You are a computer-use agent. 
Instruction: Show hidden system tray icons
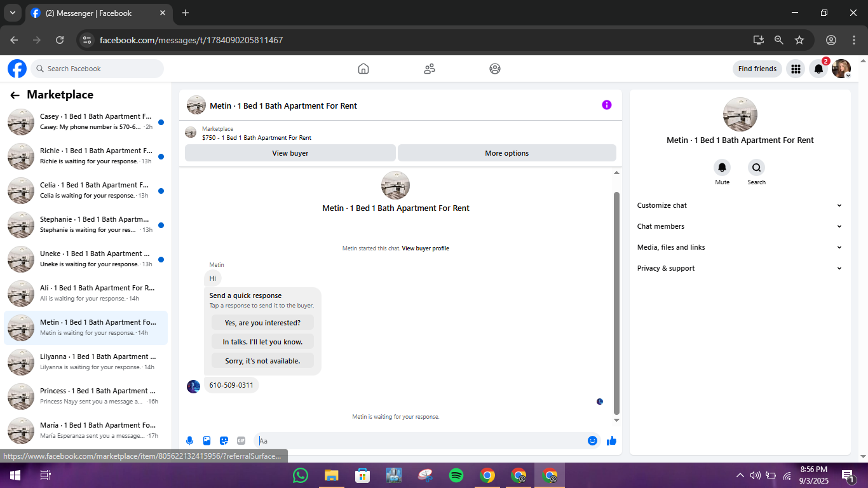pyautogui.click(x=740, y=475)
